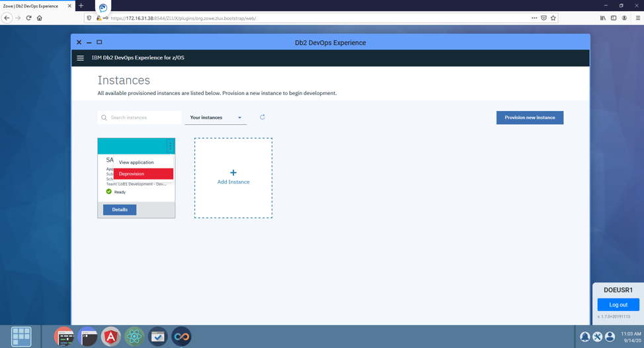The width and height of the screenshot is (644, 348).
Task: Click the site security shield icon
Action: [89, 18]
